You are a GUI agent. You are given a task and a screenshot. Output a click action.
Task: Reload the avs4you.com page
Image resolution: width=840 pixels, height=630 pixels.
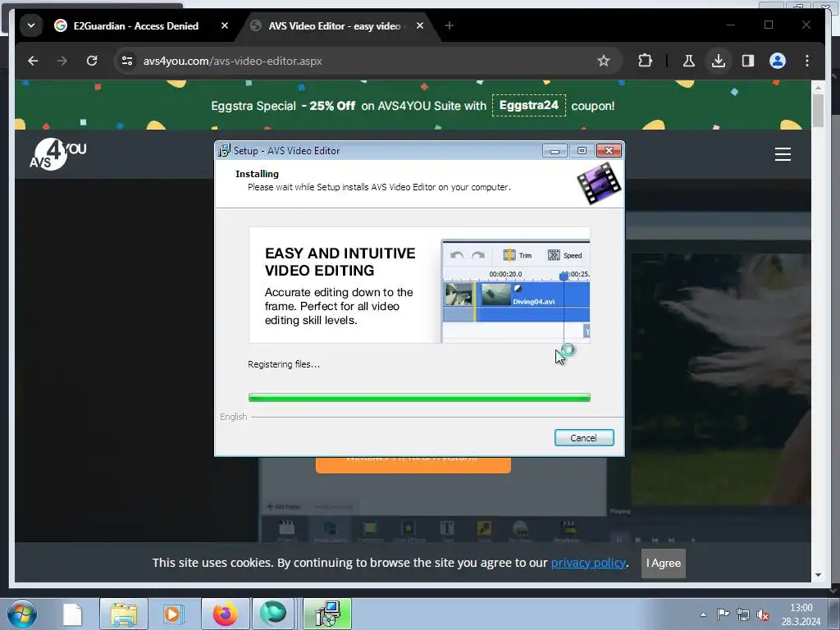click(x=92, y=61)
